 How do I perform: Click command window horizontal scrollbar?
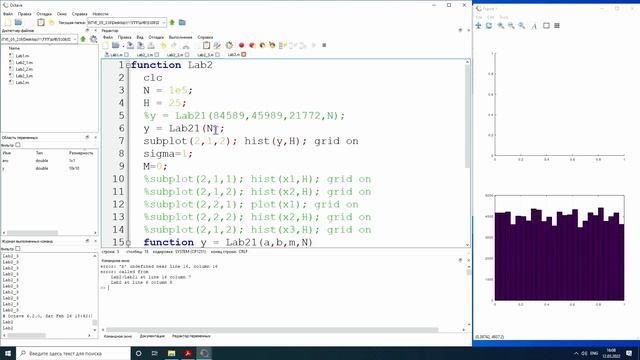click(x=272, y=329)
